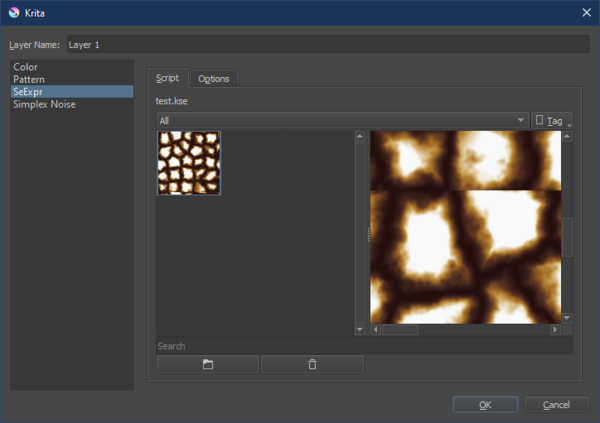Click the Krita logo in title bar
Image resolution: width=600 pixels, height=423 pixels.
point(12,12)
